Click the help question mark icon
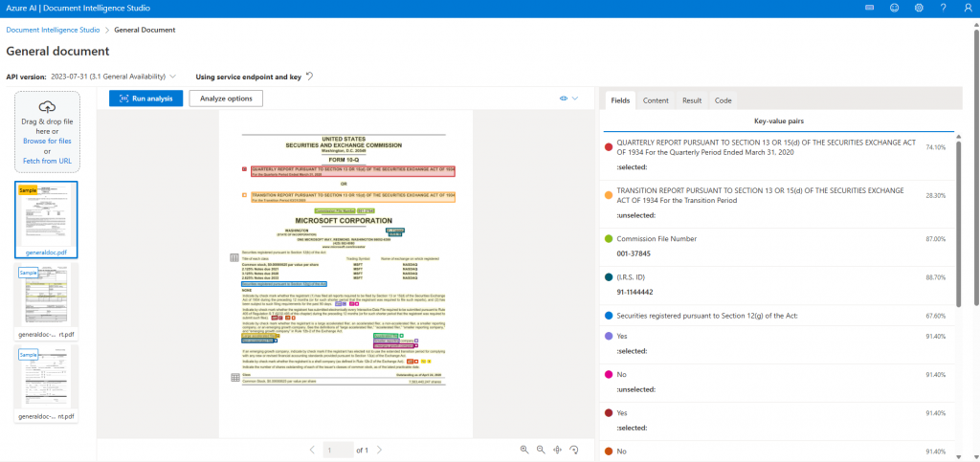 pyautogui.click(x=943, y=8)
